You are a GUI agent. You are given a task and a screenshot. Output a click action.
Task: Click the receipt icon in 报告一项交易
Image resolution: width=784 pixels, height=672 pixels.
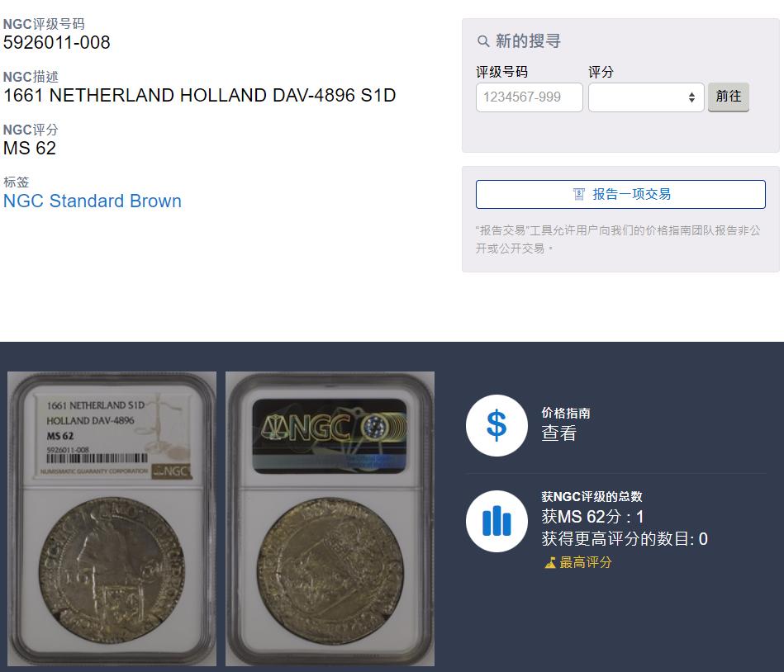click(x=578, y=194)
